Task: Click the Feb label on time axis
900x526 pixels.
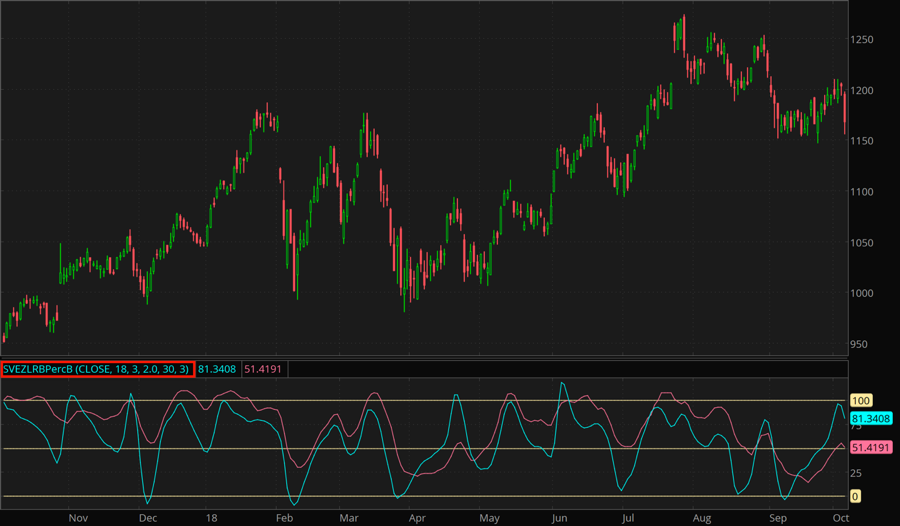Action: click(283, 518)
